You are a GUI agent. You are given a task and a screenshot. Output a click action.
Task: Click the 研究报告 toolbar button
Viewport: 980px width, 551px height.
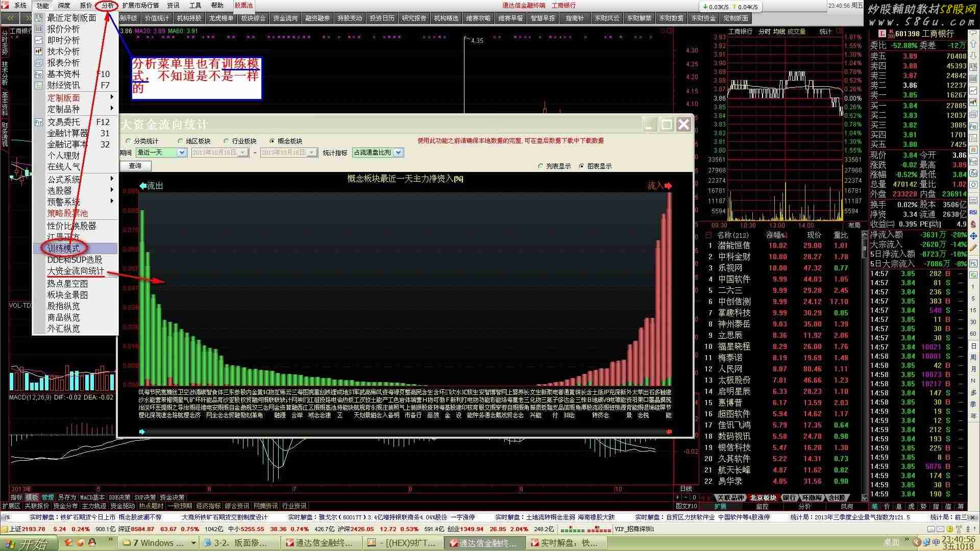(414, 18)
